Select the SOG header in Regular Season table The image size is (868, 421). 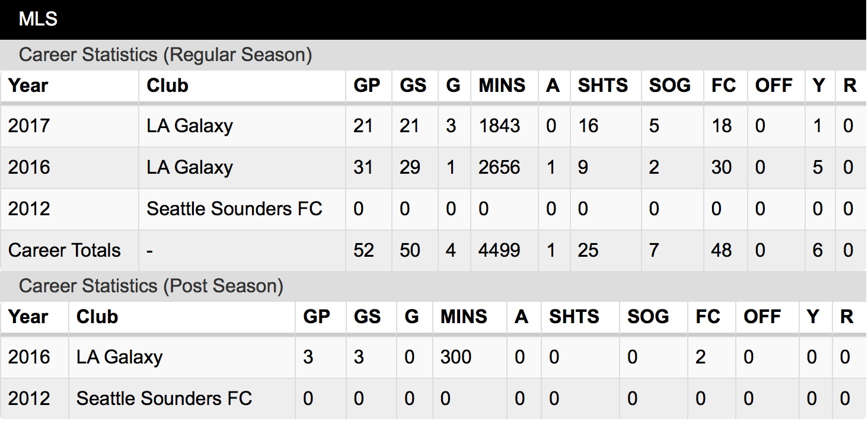coord(669,85)
